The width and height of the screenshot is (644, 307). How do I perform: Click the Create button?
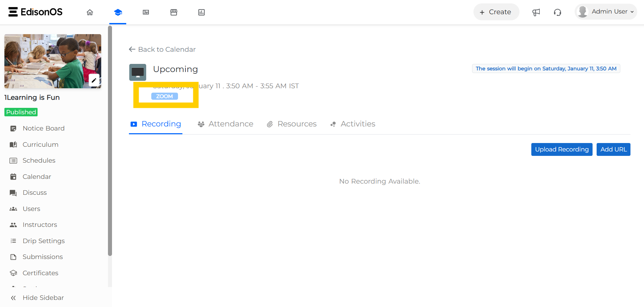click(x=496, y=12)
